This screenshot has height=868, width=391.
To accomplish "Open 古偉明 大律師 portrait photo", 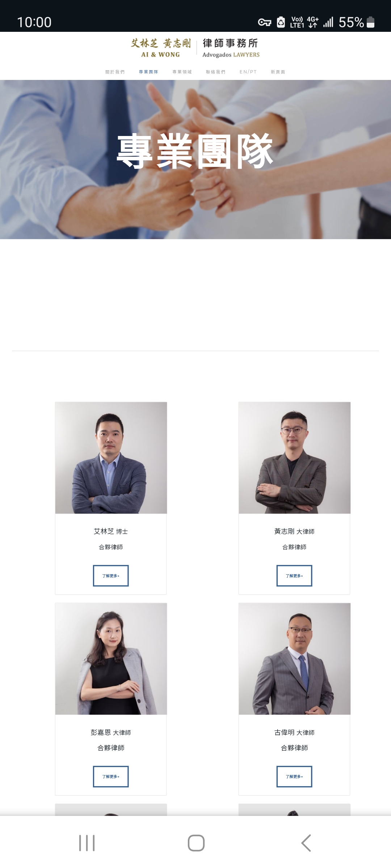I will point(295,659).
